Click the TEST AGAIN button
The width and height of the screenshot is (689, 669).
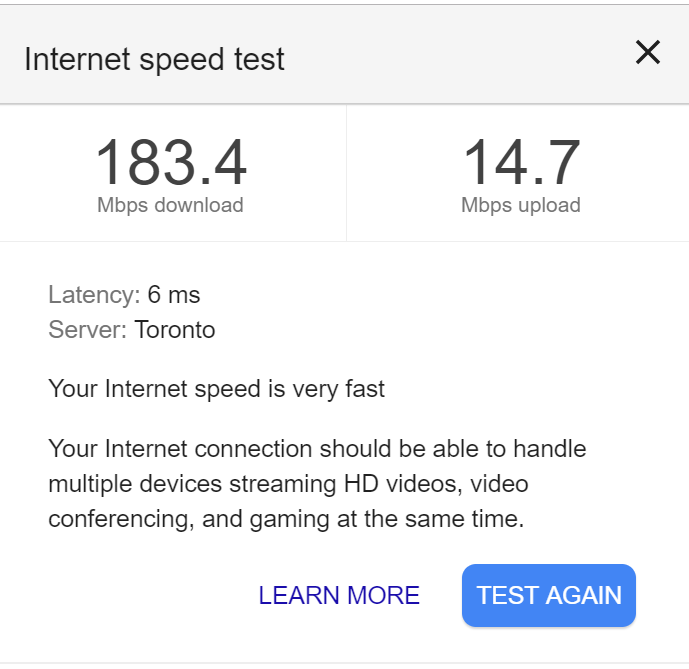(x=549, y=595)
